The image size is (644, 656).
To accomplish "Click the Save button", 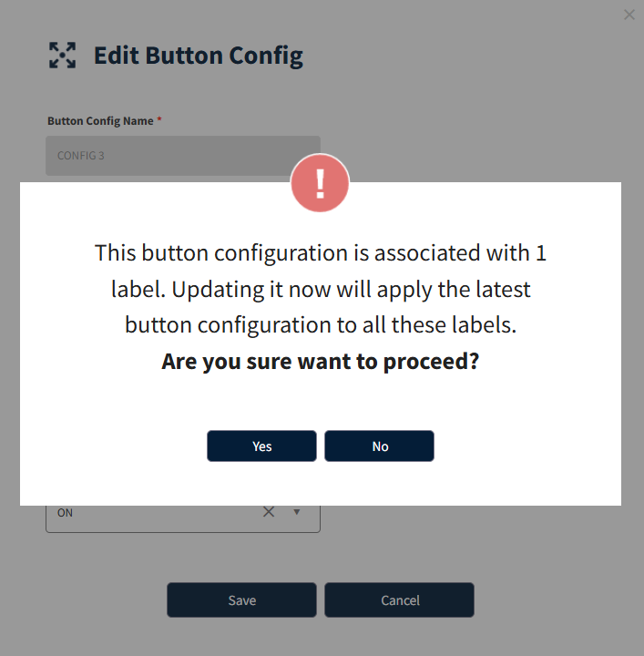I will [241, 600].
